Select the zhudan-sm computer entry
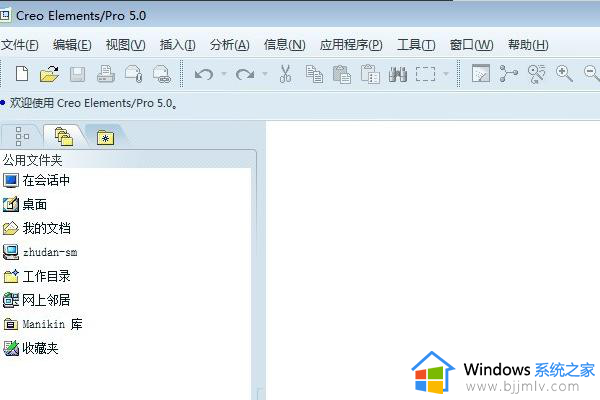Image resolution: width=600 pixels, height=400 pixels. point(40,252)
